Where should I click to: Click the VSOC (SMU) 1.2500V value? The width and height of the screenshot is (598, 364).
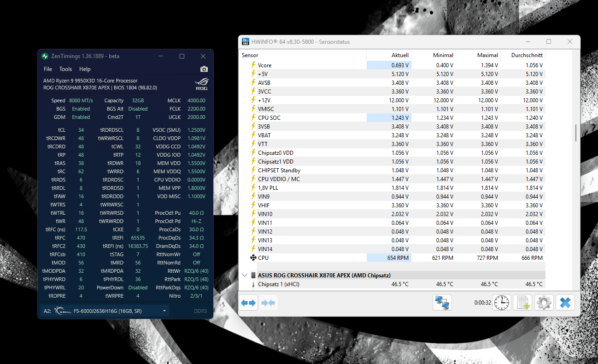coord(197,130)
